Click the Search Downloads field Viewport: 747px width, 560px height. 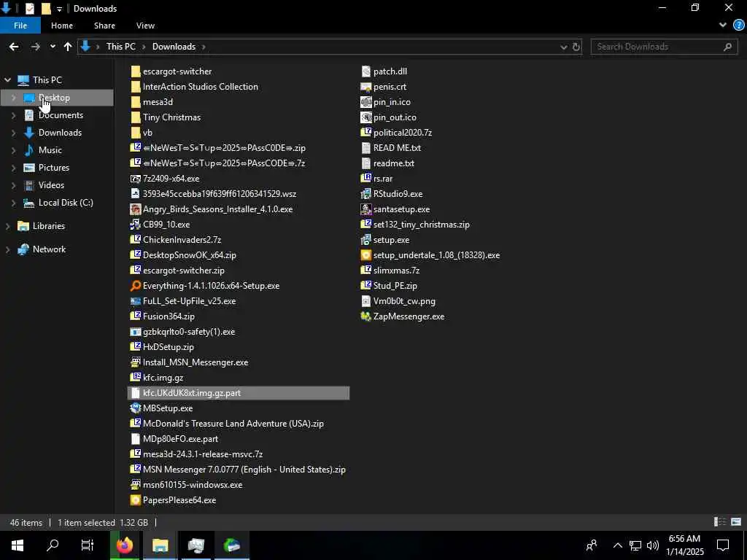click(664, 47)
